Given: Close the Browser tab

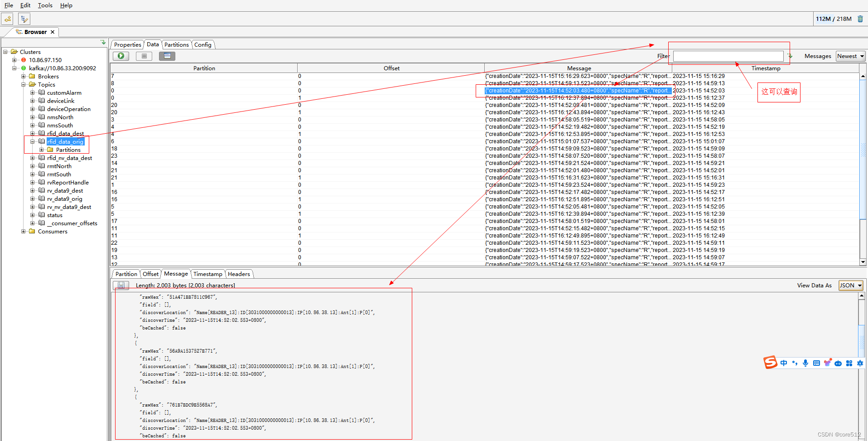Looking at the screenshot, I should point(53,32).
